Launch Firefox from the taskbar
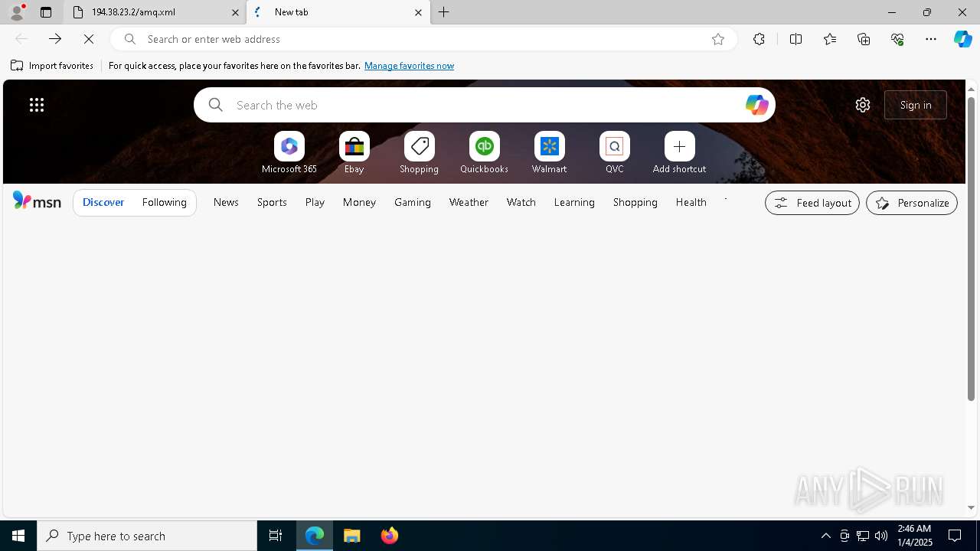This screenshot has height=551, width=980. tap(390, 536)
